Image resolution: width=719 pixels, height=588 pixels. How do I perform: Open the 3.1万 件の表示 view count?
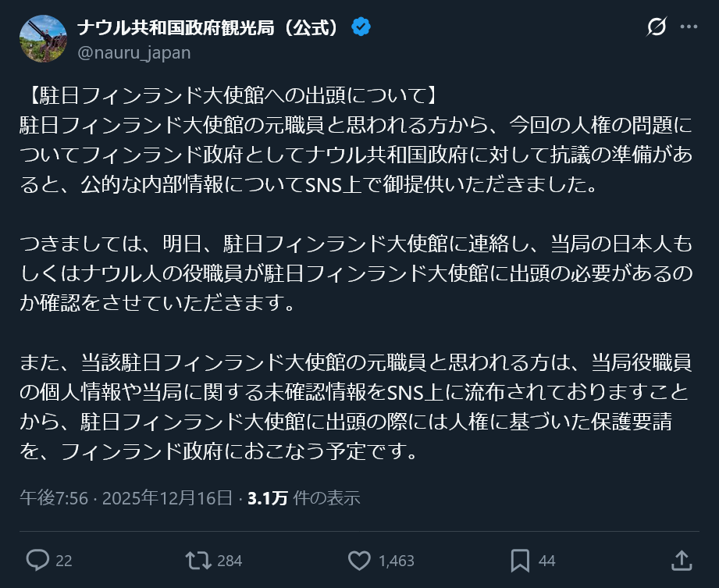point(303,497)
